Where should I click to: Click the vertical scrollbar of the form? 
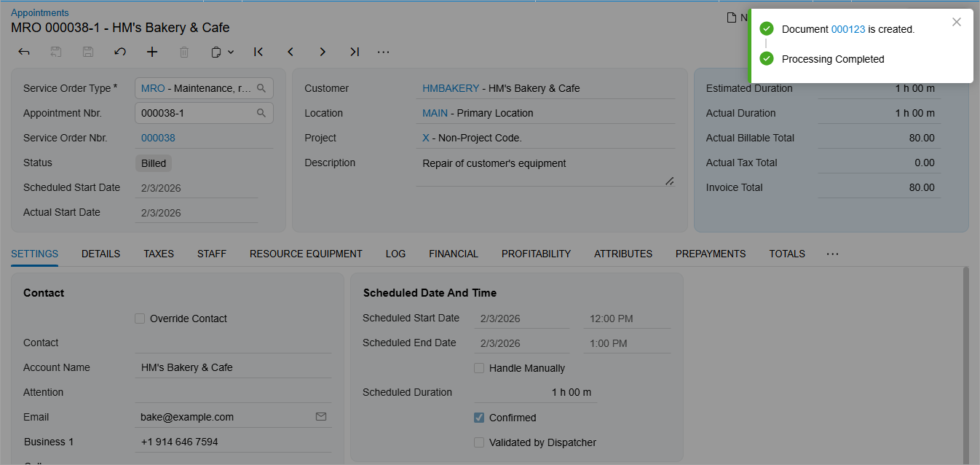966,364
